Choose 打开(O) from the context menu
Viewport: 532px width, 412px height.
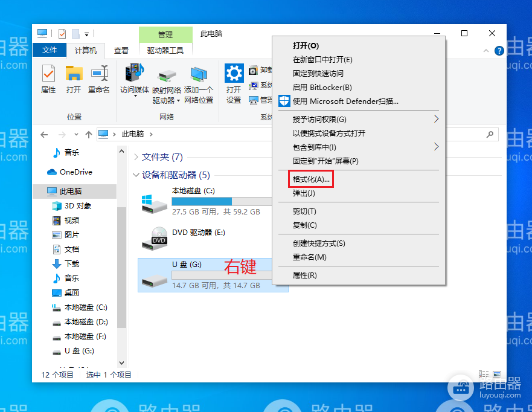[359, 46]
